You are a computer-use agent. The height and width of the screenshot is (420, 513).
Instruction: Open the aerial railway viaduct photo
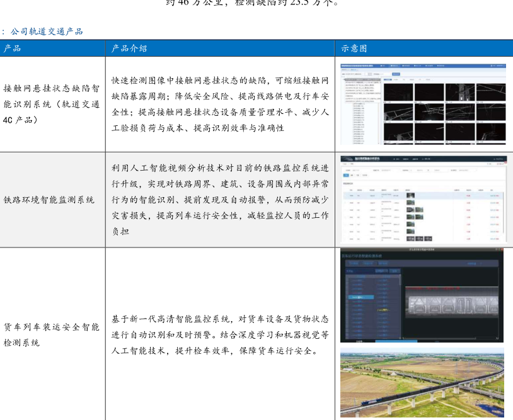[423, 383]
